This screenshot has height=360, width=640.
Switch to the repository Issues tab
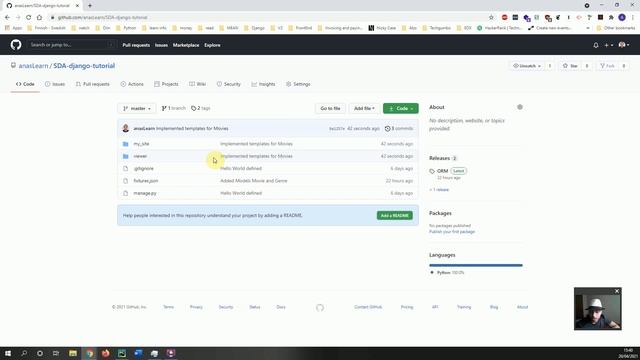(x=55, y=84)
